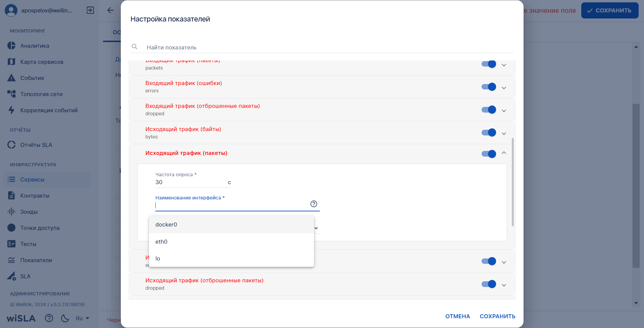This screenshot has height=328, width=644.
Task: Open Топология сети menu item
Action: (x=47, y=94)
